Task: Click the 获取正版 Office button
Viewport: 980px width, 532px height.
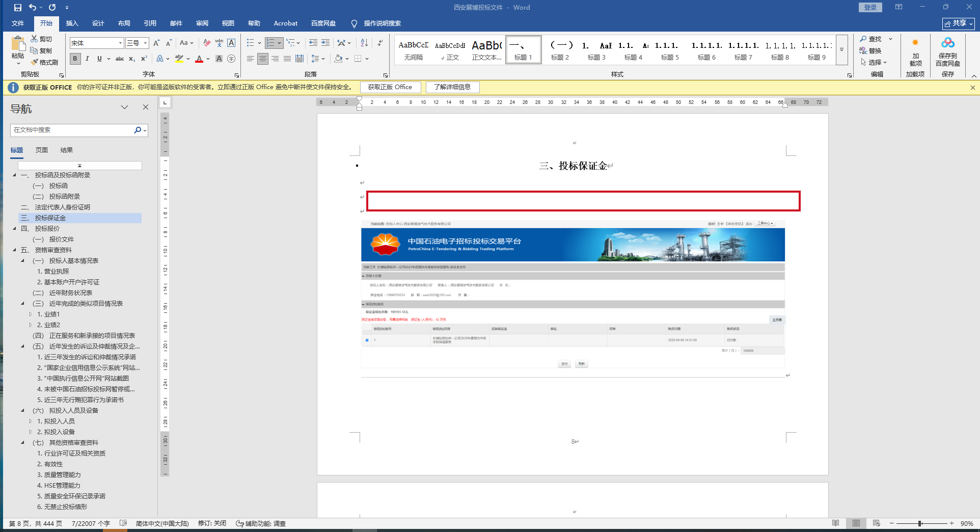Action: pos(390,87)
